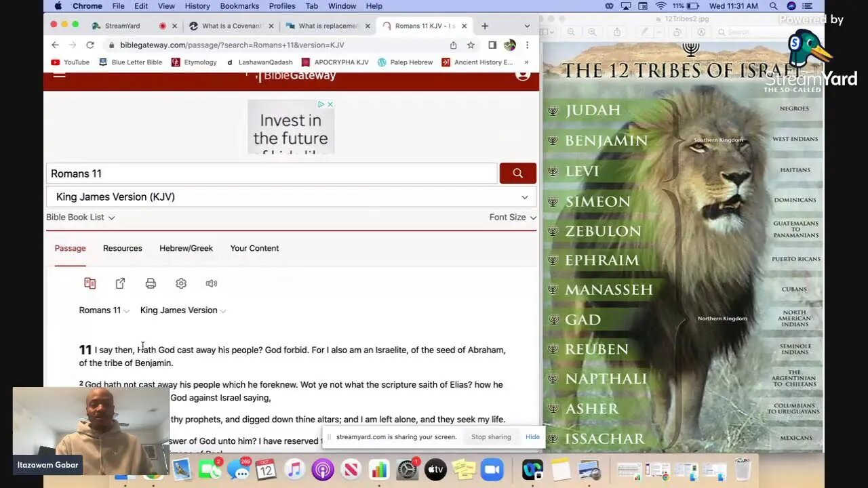
Task: Close the ad with X icon
Action: coord(330,104)
